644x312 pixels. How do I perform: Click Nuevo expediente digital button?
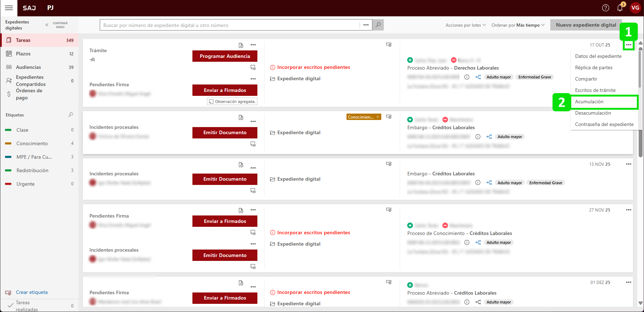[586, 25]
